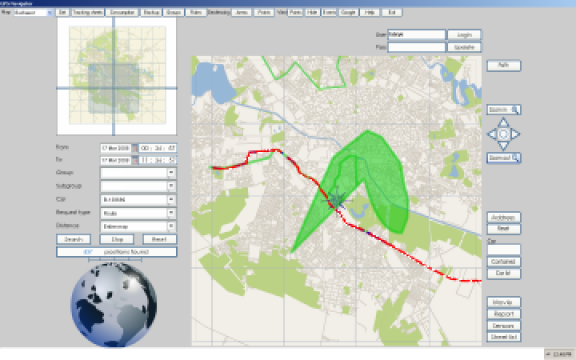The image size is (576, 360).
Task: Click the Street list button
Action: [504, 337]
